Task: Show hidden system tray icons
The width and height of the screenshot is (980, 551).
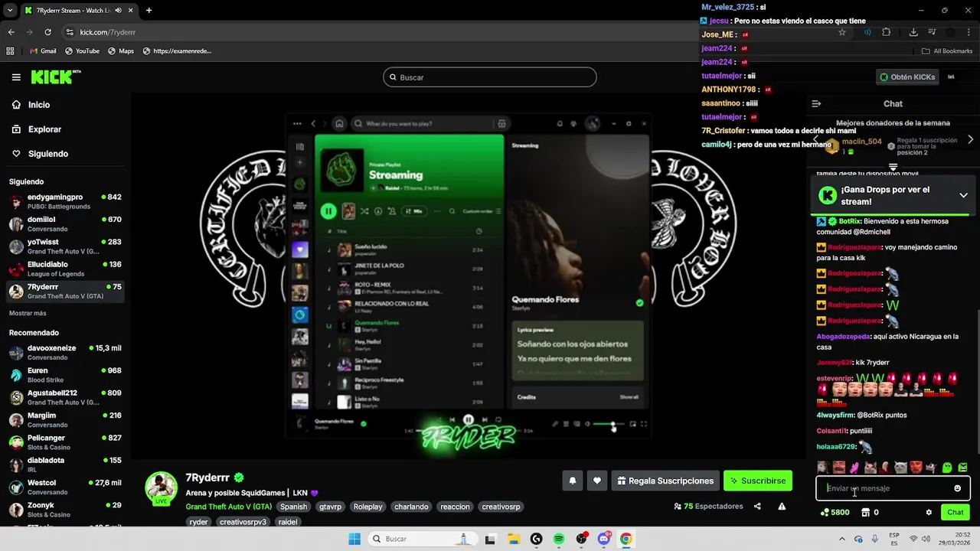Action: 841,539
